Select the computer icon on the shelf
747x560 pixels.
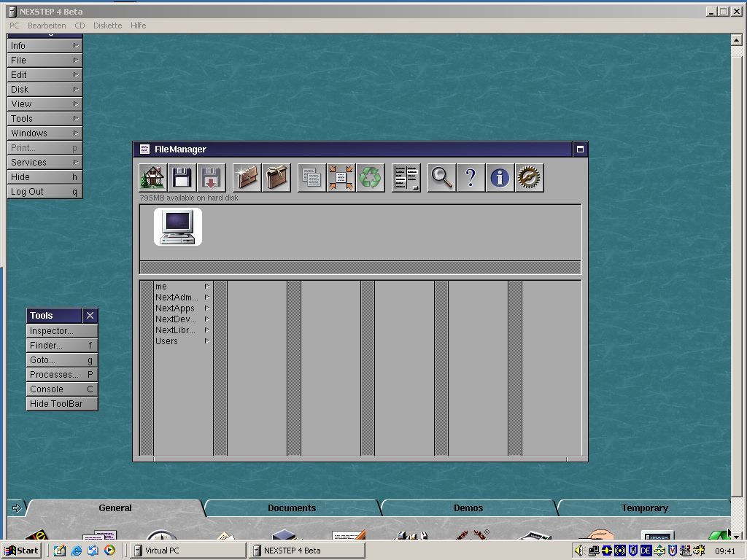178,227
